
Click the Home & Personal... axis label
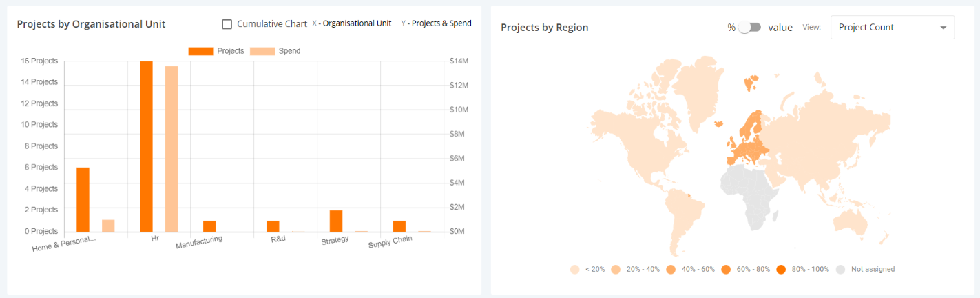pos(64,244)
